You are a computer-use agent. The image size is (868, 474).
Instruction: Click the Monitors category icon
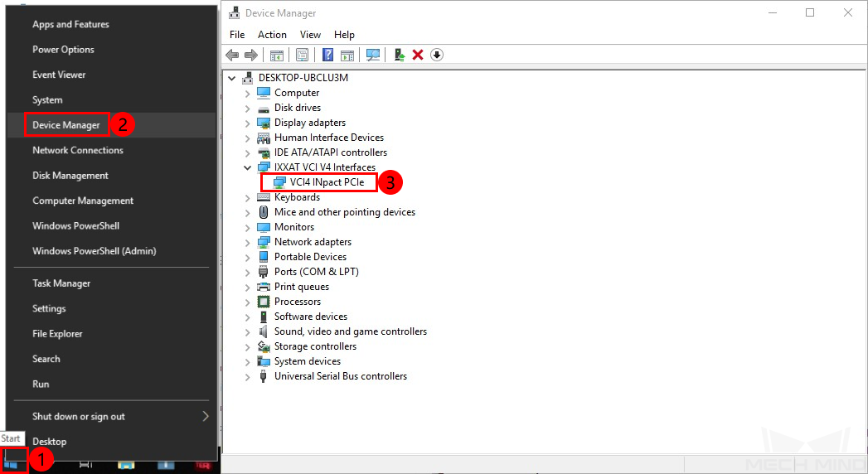click(264, 227)
